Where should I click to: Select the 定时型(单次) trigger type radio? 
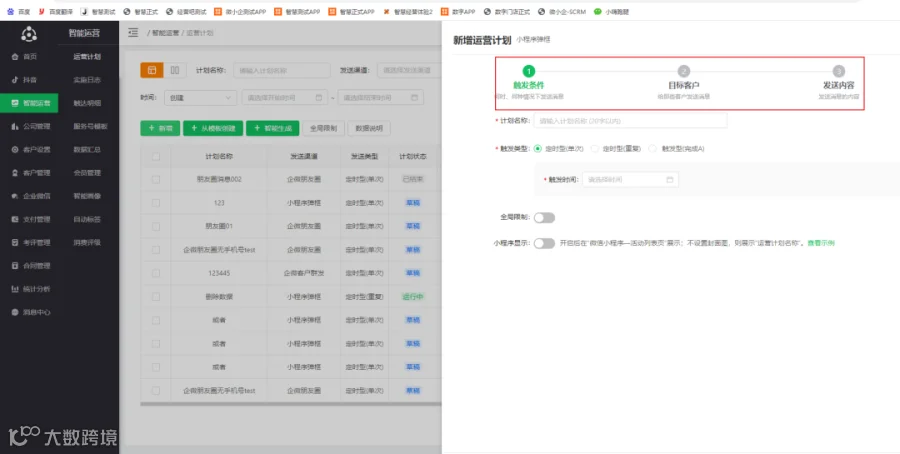(x=538, y=149)
